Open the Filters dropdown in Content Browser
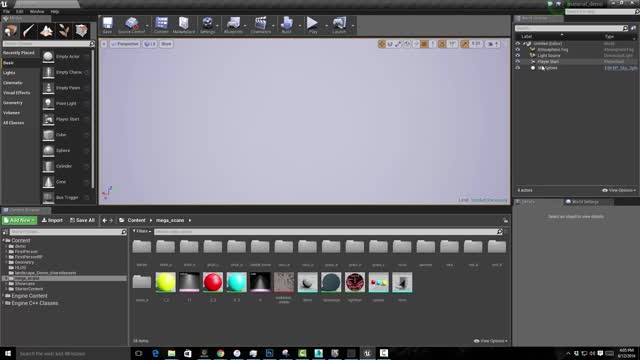The width and height of the screenshot is (640, 360). (x=142, y=231)
